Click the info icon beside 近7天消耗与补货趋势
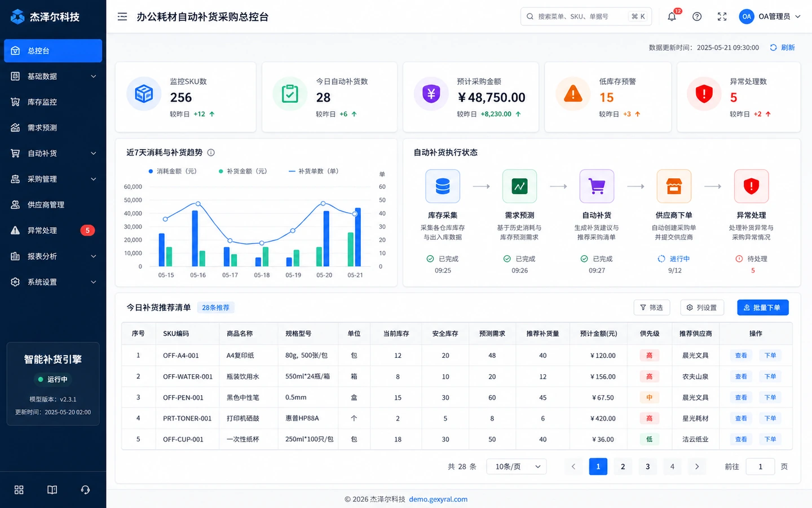812x508 pixels. pyautogui.click(x=211, y=152)
